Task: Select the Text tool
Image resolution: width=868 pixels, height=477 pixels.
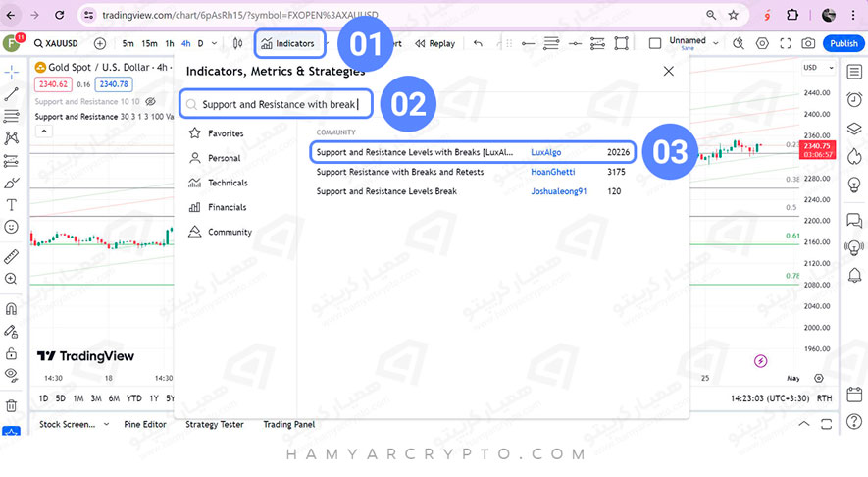Action: (11, 205)
